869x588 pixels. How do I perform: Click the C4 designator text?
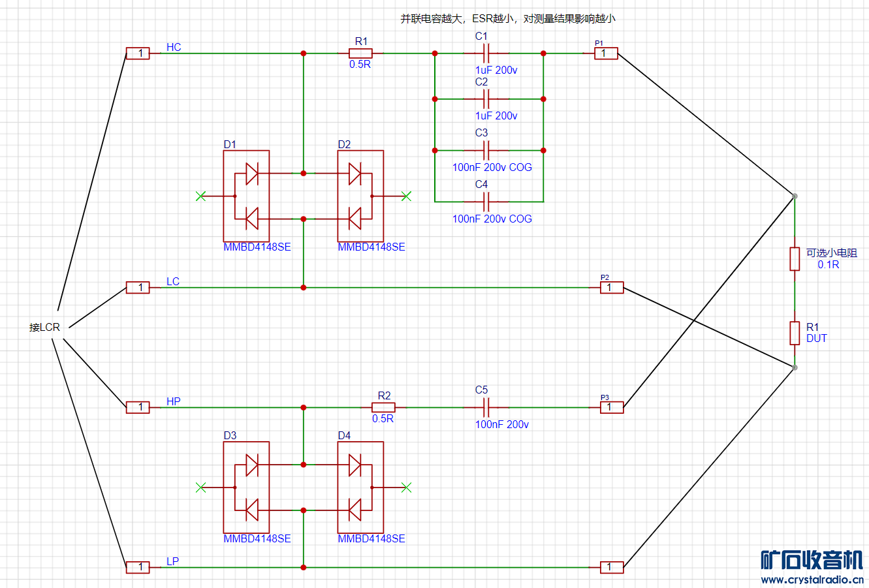coord(481,184)
